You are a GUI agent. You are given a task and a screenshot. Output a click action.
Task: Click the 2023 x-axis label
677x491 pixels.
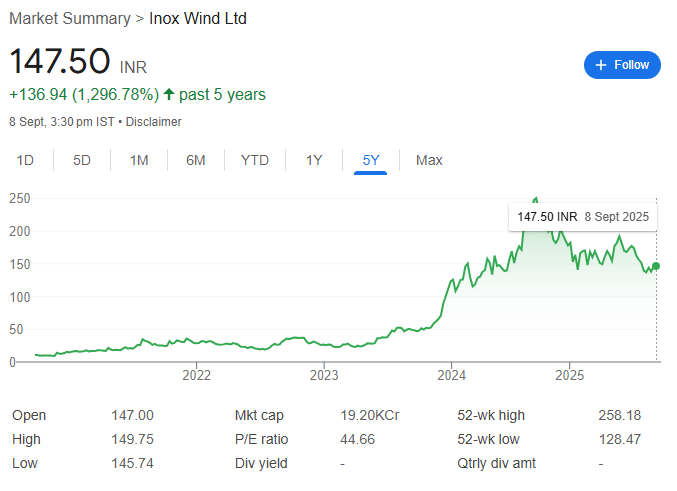click(324, 375)
